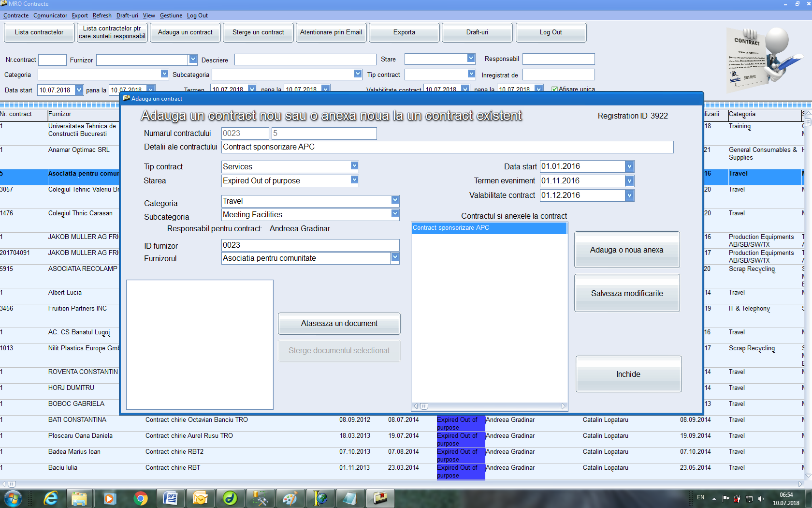Screen dimensions: 812x508
Task: Open Windows Media Player from the taskbar
Action: coord(110,498)
